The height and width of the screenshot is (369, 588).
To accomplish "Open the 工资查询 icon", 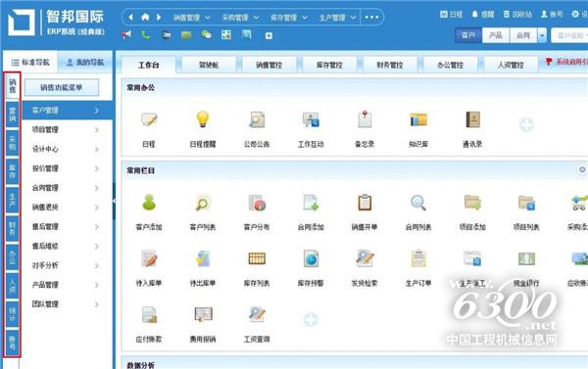I will pyautogui.click(x=257, y=315).
